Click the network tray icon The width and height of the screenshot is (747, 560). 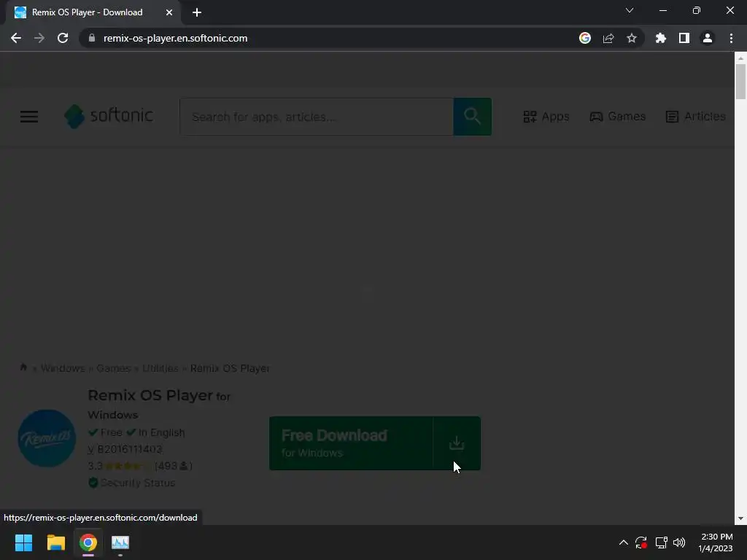click(661, 542)
